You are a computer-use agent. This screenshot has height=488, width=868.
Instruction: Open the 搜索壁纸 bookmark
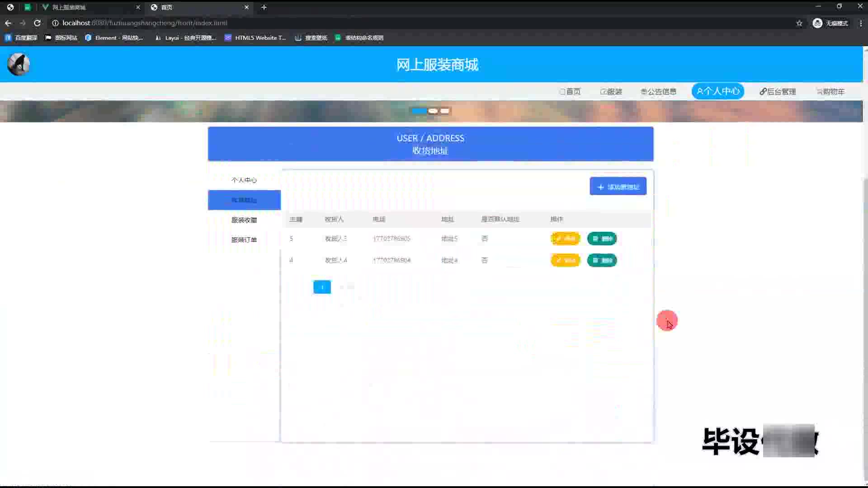[311, 38]
